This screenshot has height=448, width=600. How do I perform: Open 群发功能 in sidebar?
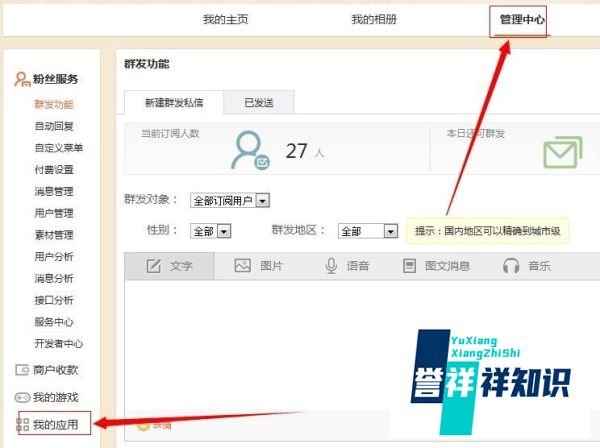(x=54, y=104)
